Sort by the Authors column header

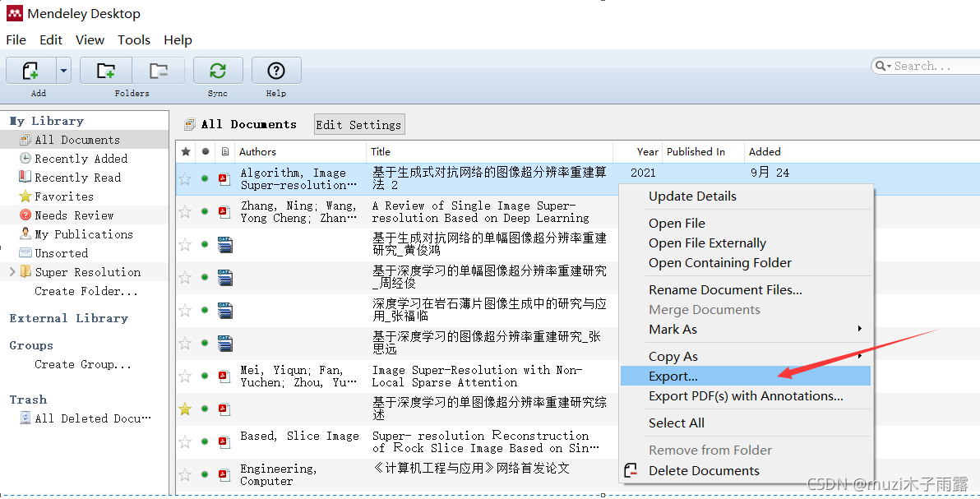(300, 151)
